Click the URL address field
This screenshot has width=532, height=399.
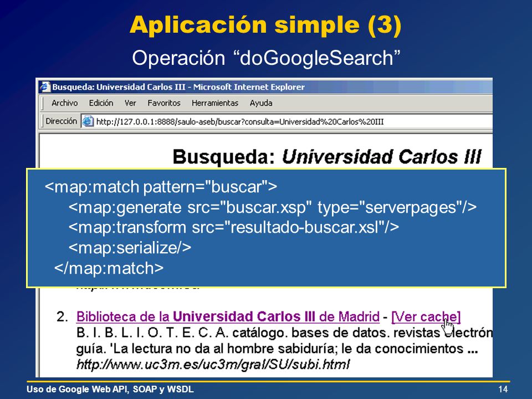coord(287,121)
